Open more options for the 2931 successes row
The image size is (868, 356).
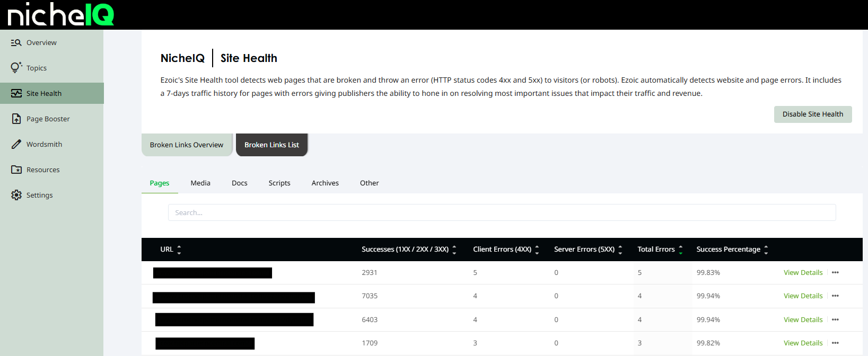pos(835,273)
